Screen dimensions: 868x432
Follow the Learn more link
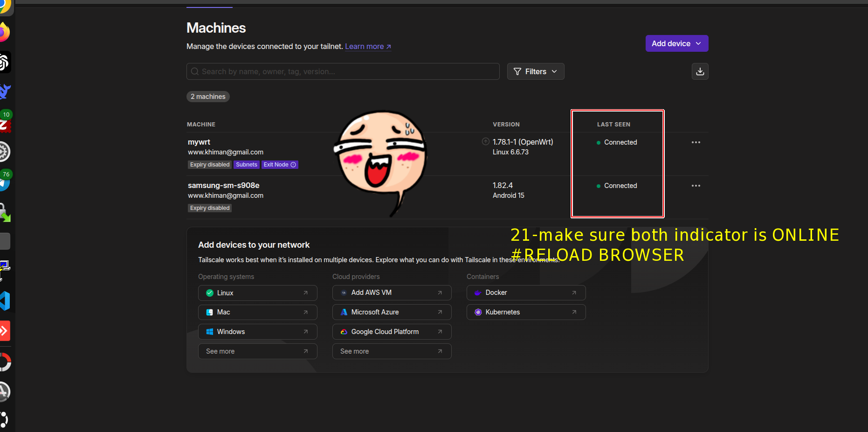click(368, 47)
